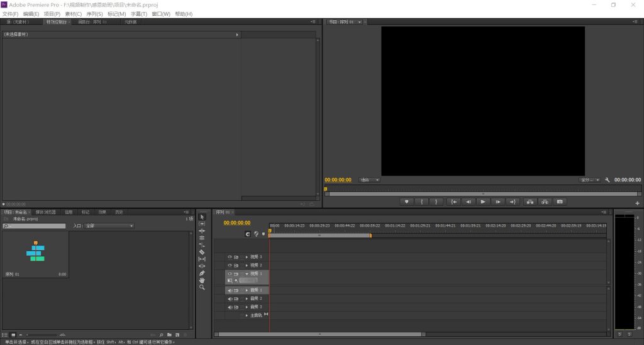
Task: Toggle timeline Snap magnet button
Action: click(248, 234)
